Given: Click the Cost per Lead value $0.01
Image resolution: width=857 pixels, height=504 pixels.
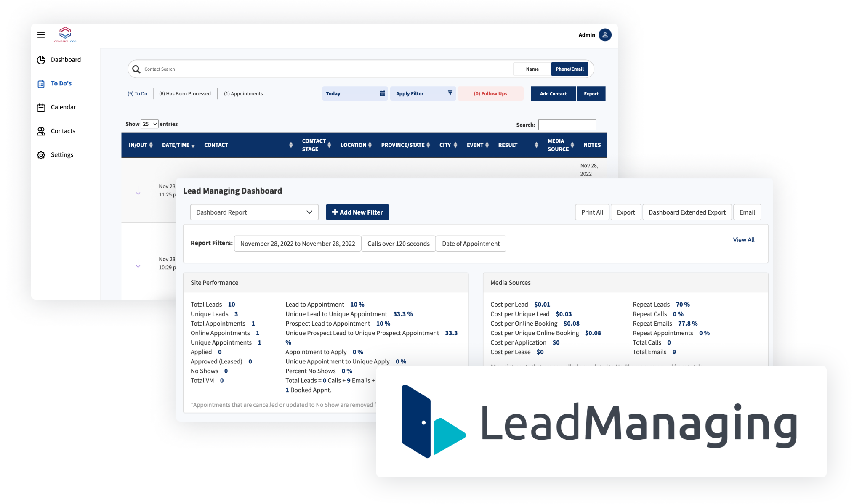Looking at the screenshot, I should click(542, 305).
